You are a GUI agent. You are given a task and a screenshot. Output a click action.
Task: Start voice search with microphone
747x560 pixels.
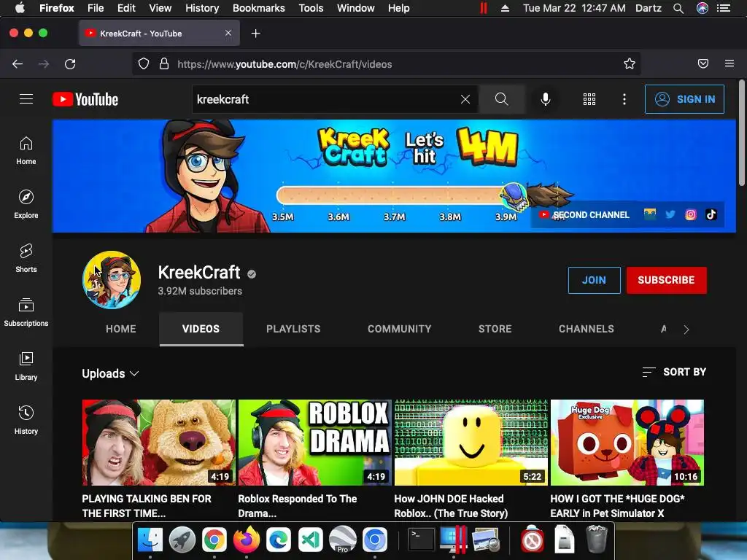click(x=546, y=99)
